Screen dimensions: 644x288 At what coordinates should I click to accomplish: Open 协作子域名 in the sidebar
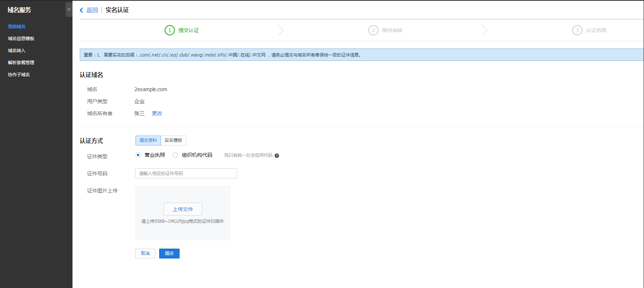[x=19, y=75]
